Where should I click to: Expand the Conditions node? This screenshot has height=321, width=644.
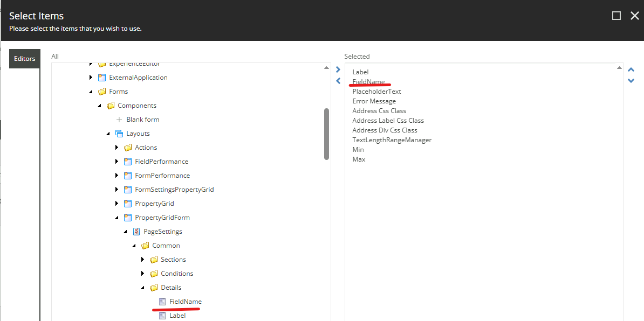coord(142,273)
